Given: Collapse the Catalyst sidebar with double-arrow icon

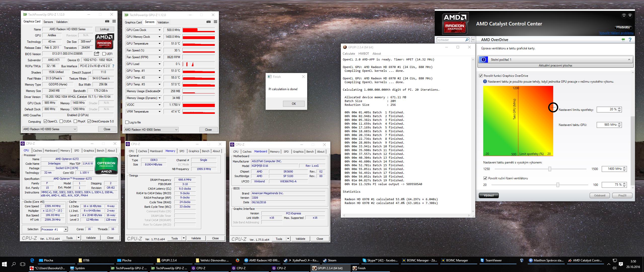Looking at the screenshot, I should point(473,40).
